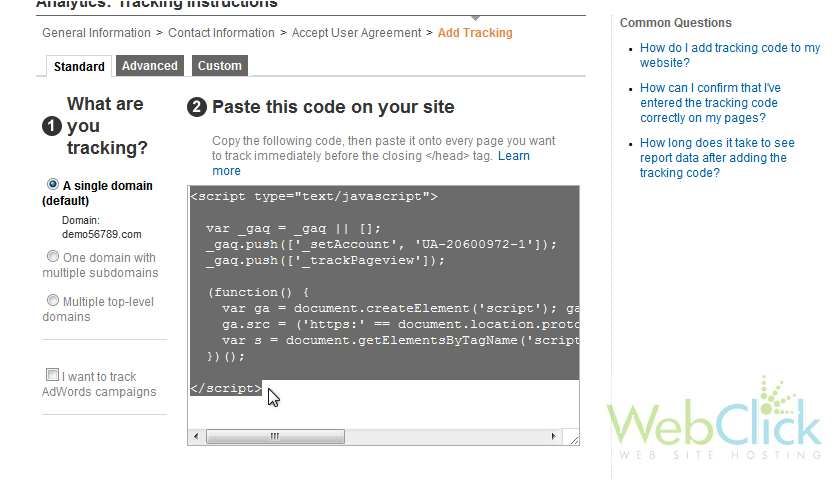Click inside the tracking code text area

tap(384, 308)
